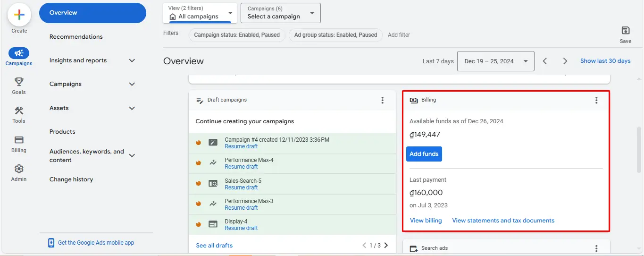
Task: Open Products in the side menu
Action: (62, 132)
